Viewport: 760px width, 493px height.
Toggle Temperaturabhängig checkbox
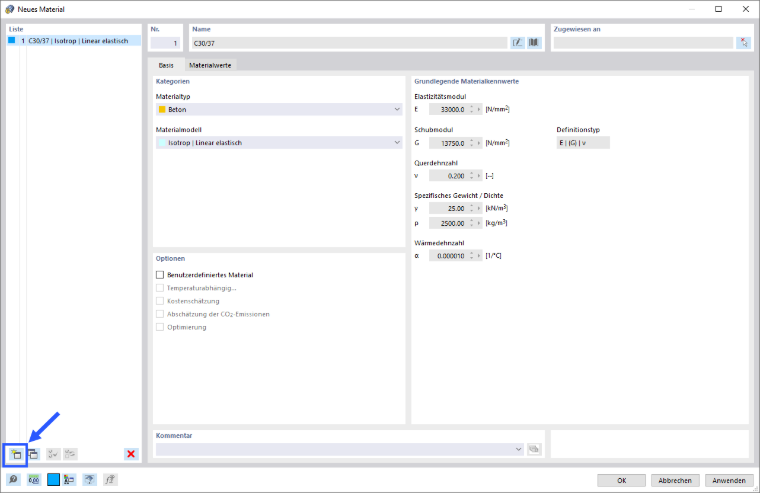click(160, 288)
